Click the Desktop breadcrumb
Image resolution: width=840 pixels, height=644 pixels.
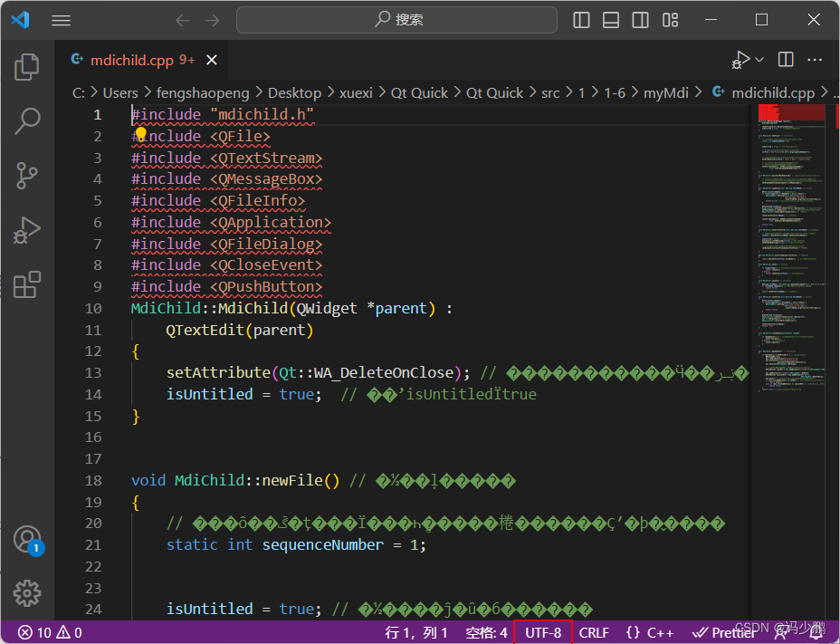coord(294,92)
